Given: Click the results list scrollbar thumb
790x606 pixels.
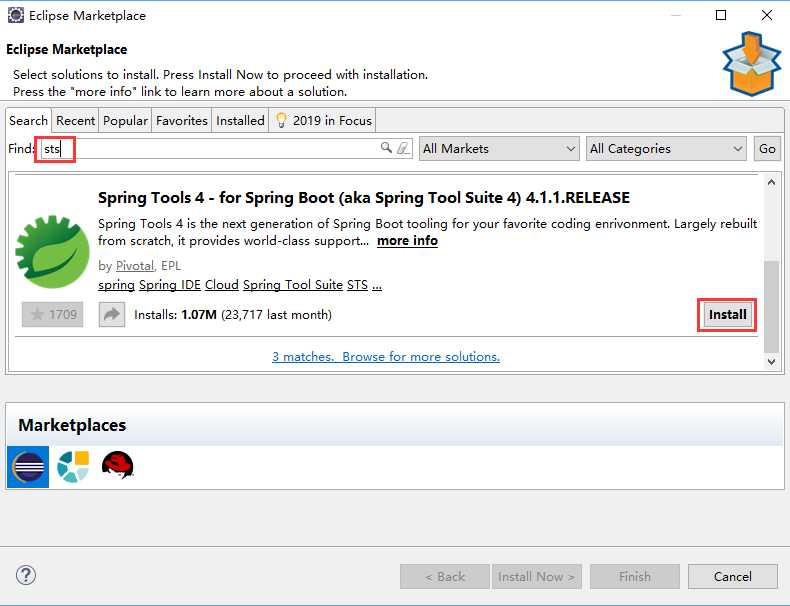Looking at the screenshot, I should tap(771, 307).
